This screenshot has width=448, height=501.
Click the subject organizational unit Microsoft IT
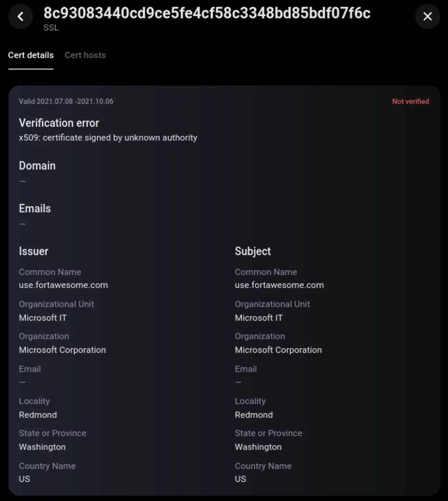click(x=259, y=318)
